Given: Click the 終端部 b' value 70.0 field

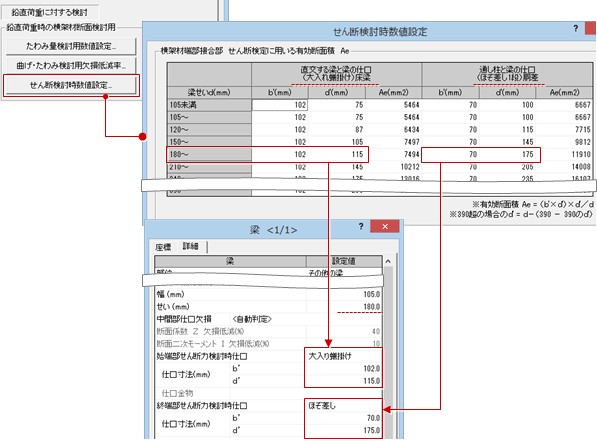Looking at the screenshot, I should [343, 418].
